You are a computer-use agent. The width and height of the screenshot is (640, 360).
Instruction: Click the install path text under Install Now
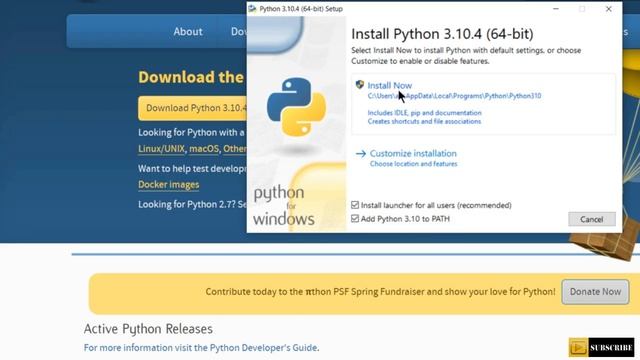(x=454, y=96)
